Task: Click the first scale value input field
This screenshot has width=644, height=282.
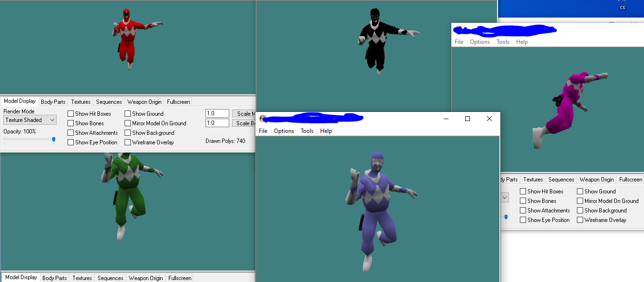Action: (x=217, y=113)
